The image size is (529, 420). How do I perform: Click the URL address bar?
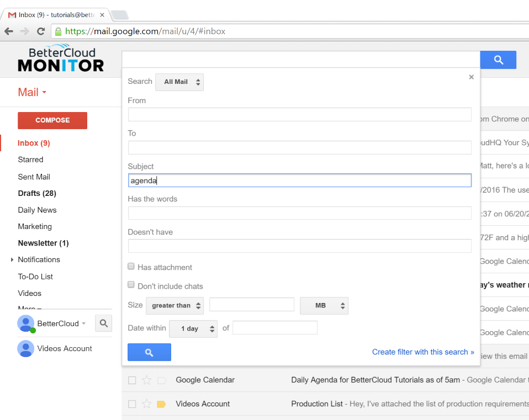click(x=290, y=31)
